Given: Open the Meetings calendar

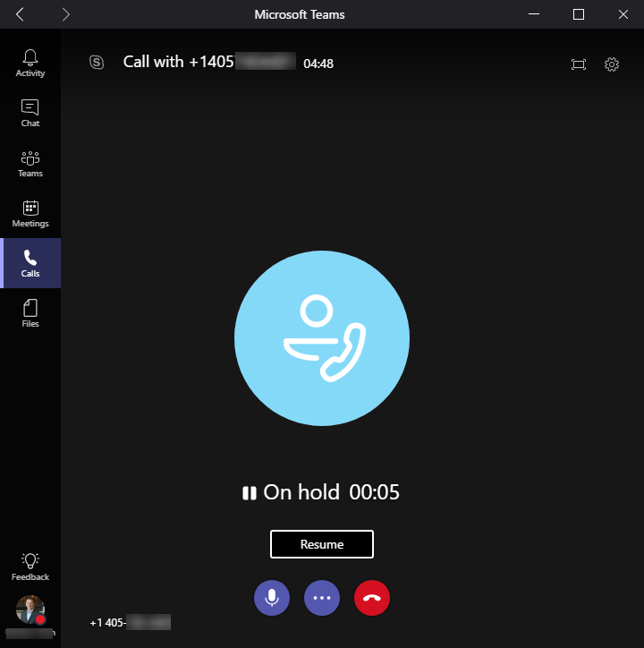Looking at the screenshot, I should click(x=30, y=213).
